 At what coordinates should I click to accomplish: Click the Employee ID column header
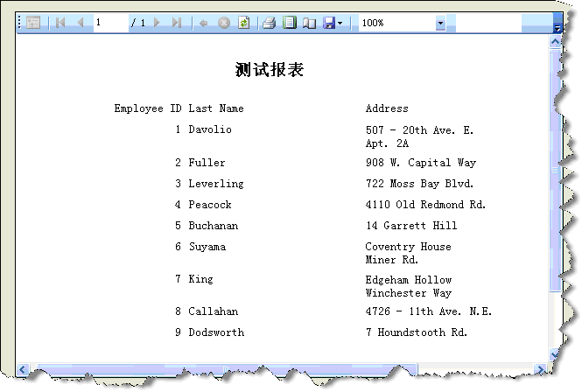tap(148, 108)
